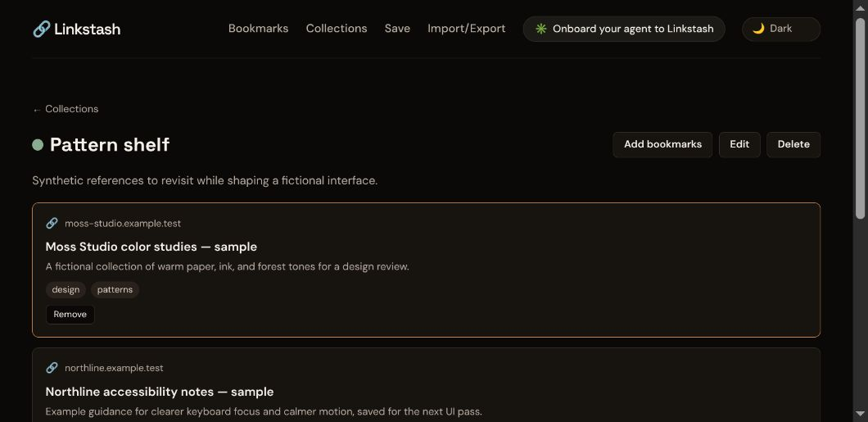Open Import/Export in the navigation
Viewport: 868px width, 422px height.
point(466,28)
